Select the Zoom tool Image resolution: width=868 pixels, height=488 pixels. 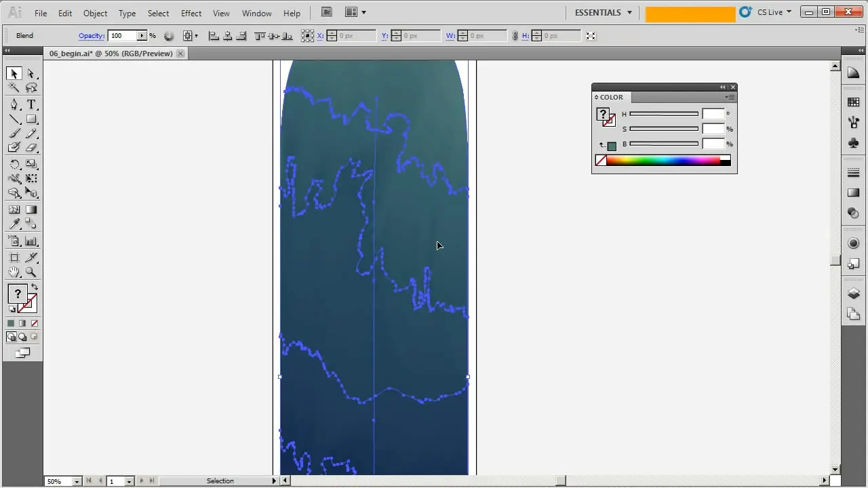pyautogui.click(x=31, y=272)
